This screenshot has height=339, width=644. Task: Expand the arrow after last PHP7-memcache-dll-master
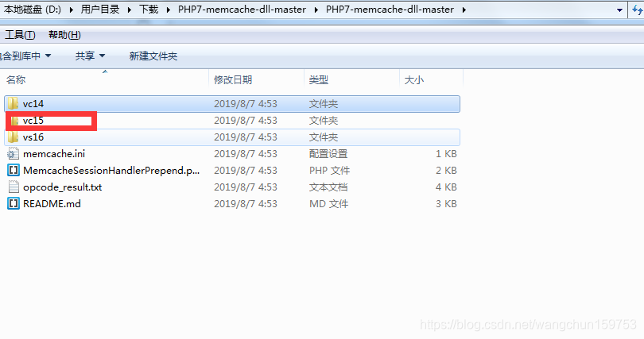point(464,10)
